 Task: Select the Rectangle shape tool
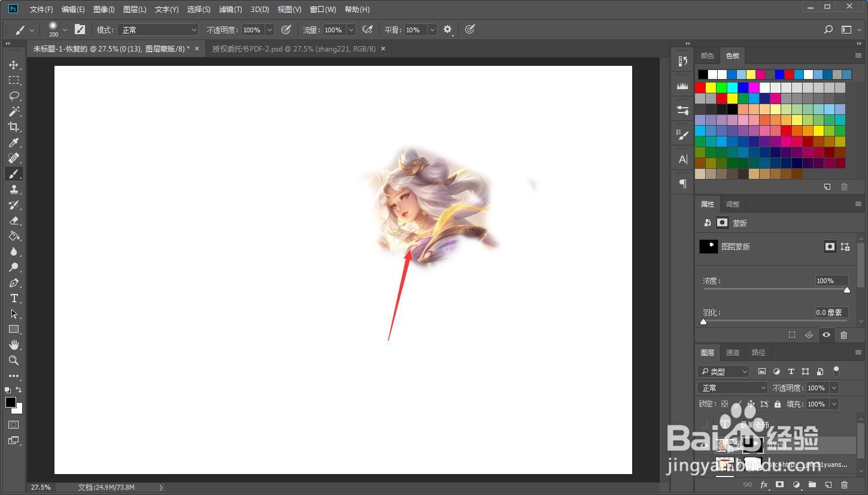14,329
